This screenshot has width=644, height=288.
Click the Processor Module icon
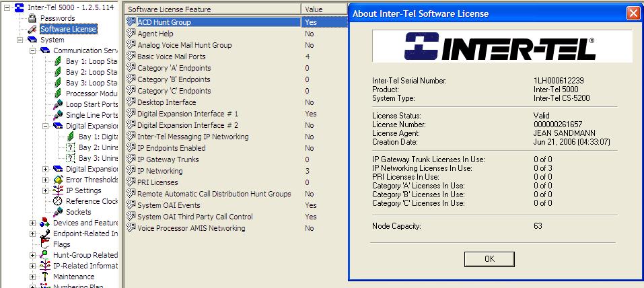pos(59,94)
